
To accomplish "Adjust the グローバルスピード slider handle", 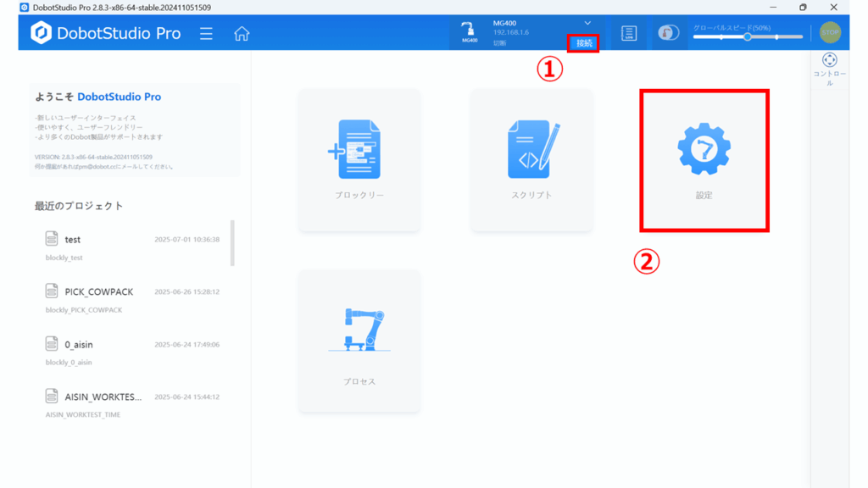I will [748, 37].
